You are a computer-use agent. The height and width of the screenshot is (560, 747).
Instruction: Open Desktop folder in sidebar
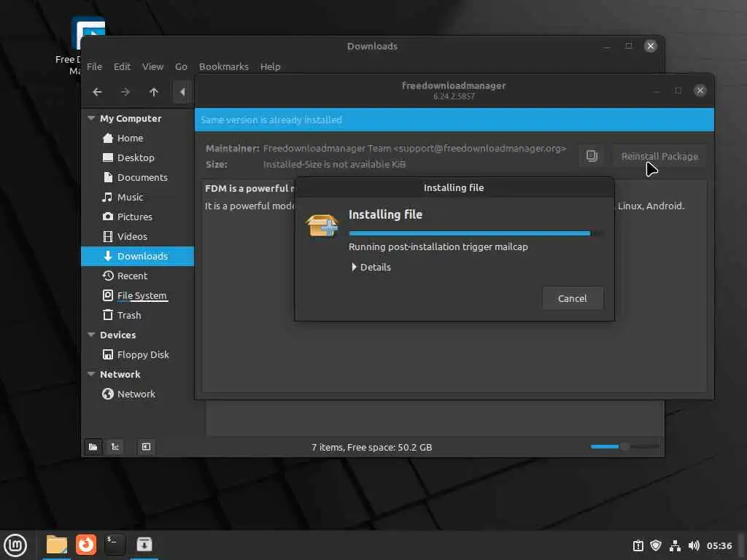135,157
